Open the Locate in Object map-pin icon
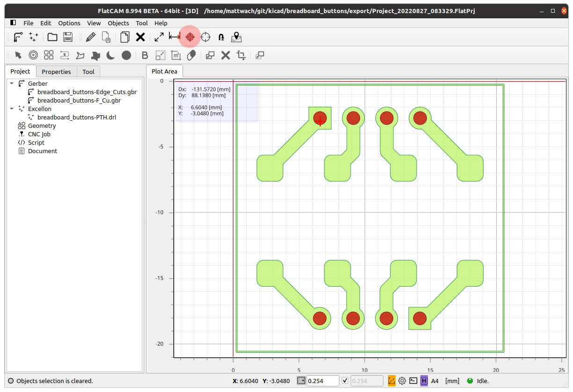This screenshot has height=392, width=573. (236, 37)
